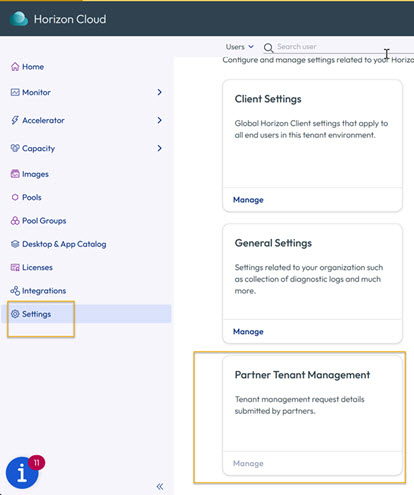Click Manage under General Settings
Screen dimensions: 414x495
[x=248, y=332]
